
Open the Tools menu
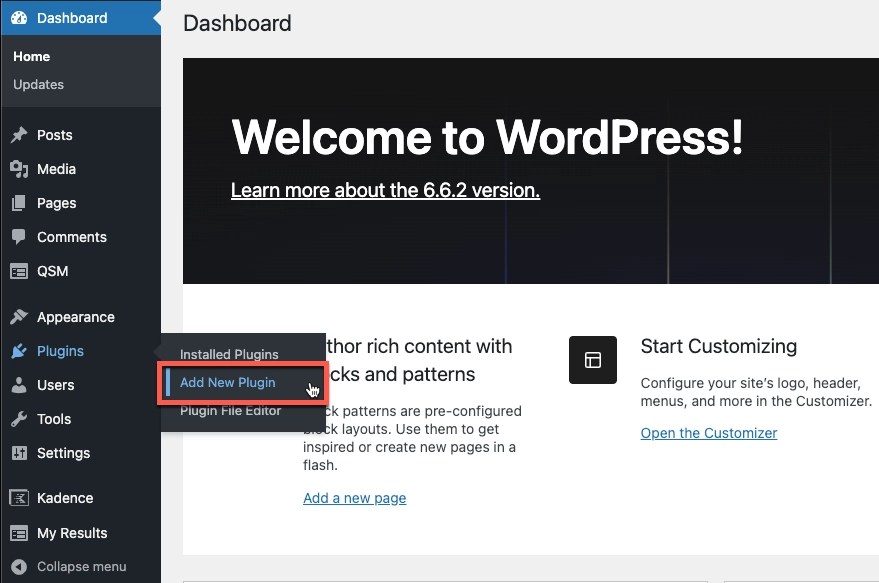click(x=54, y=419)
